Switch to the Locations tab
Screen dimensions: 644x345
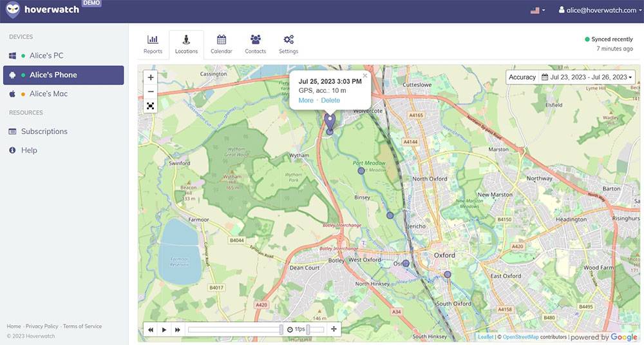pos(187,44)
